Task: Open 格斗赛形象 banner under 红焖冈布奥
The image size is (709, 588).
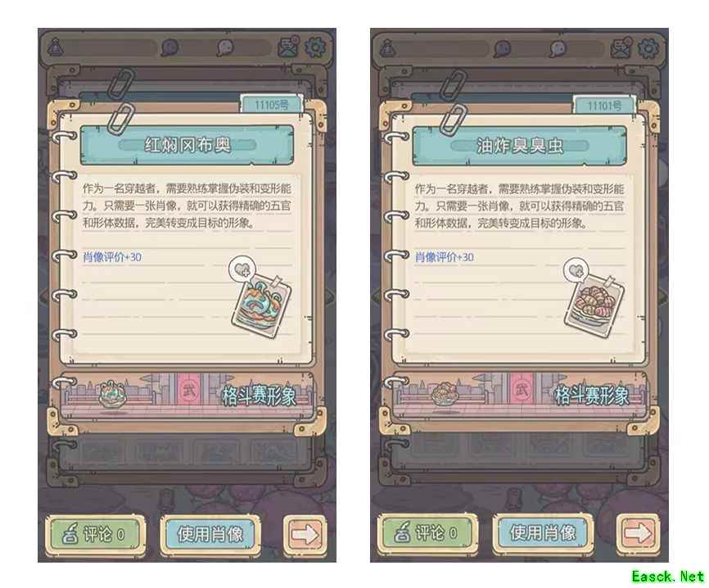Action: (x=187, y=396)
